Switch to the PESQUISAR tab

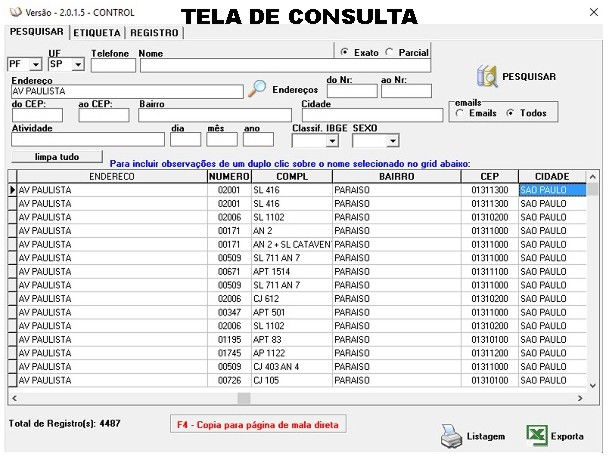pos(37,32)
